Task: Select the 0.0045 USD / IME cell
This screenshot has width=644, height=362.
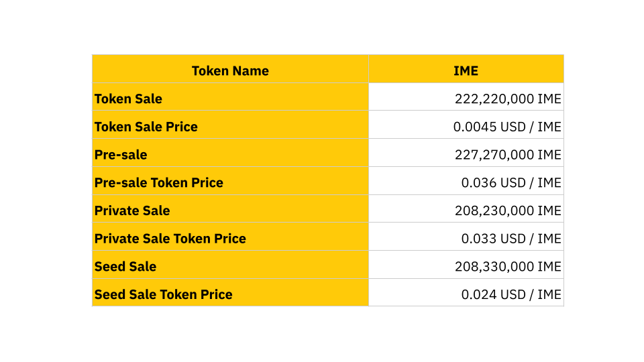Action: [507, 127]
